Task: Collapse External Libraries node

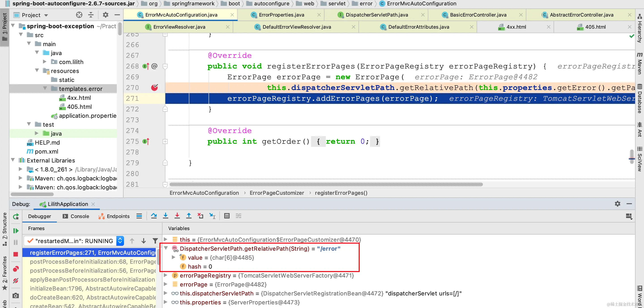Action: tap(13, 160)
